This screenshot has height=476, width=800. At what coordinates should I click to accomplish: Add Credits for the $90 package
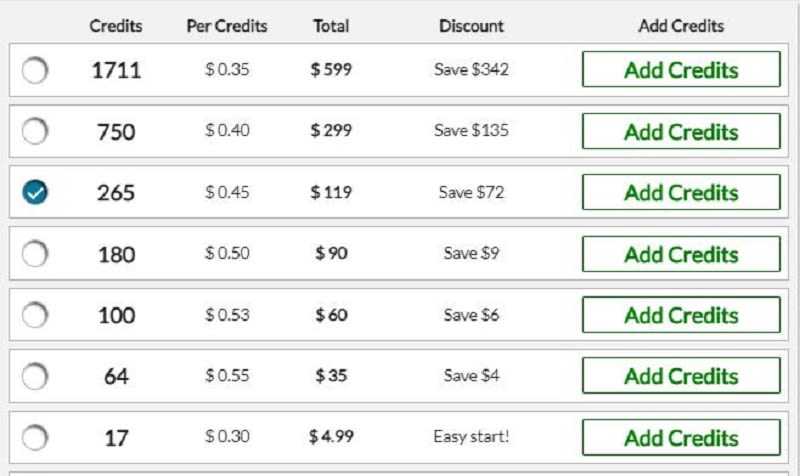click(x=681, y=254)
